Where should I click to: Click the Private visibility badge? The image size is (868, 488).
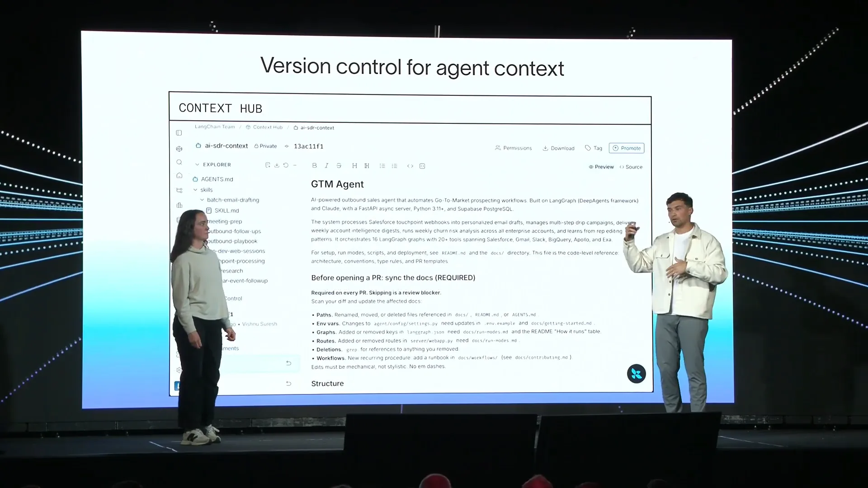[x=265, y=146]
